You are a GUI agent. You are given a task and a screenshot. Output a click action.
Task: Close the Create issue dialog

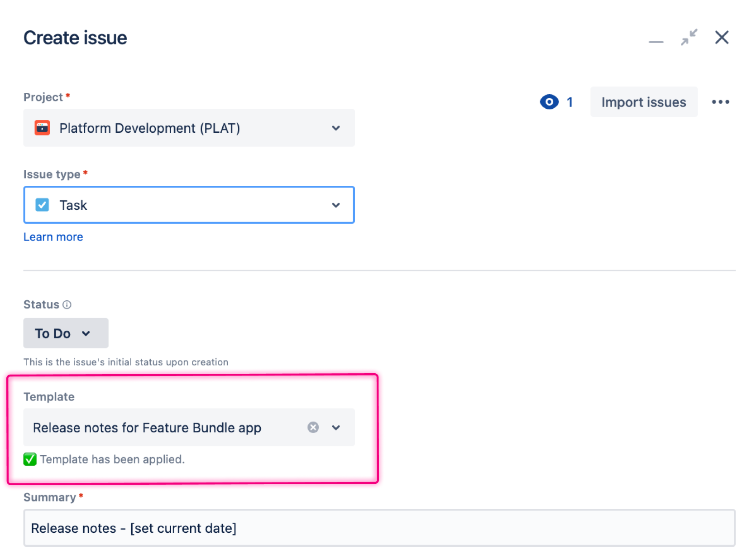pyautogui.click(x=722, y=37)
